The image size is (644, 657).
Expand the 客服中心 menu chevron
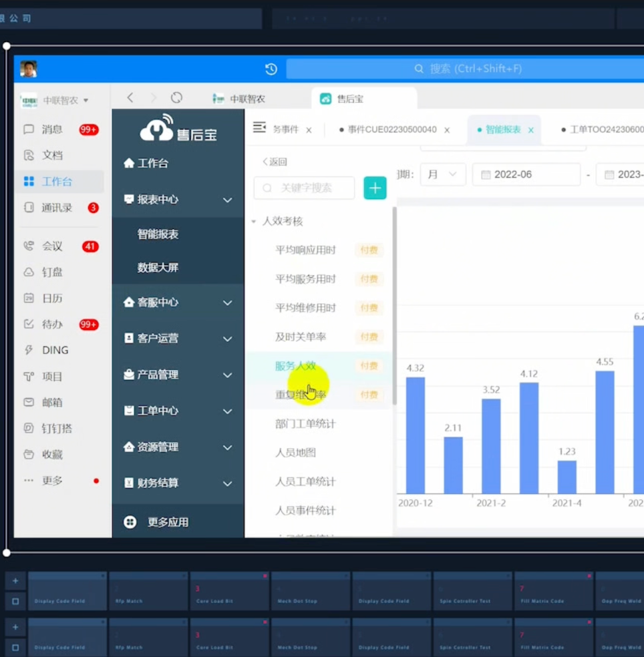coord(228,303)
